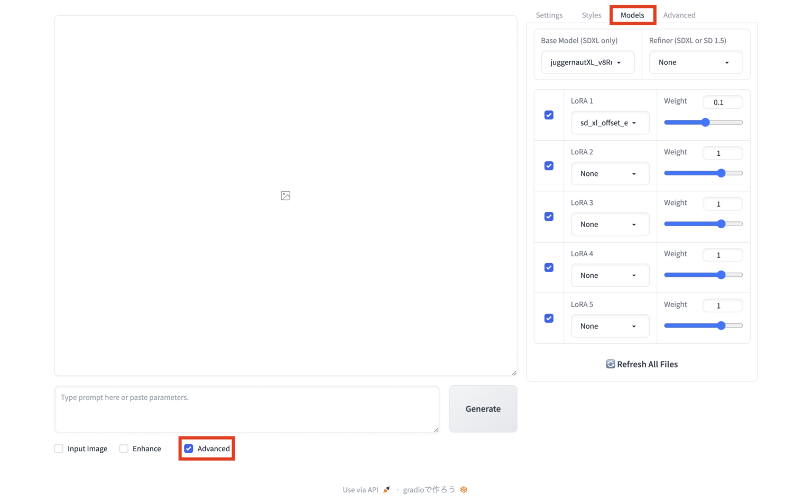Switch to the Styles tab
This screenshot has width=812, height=504.
tap(592, 15)
